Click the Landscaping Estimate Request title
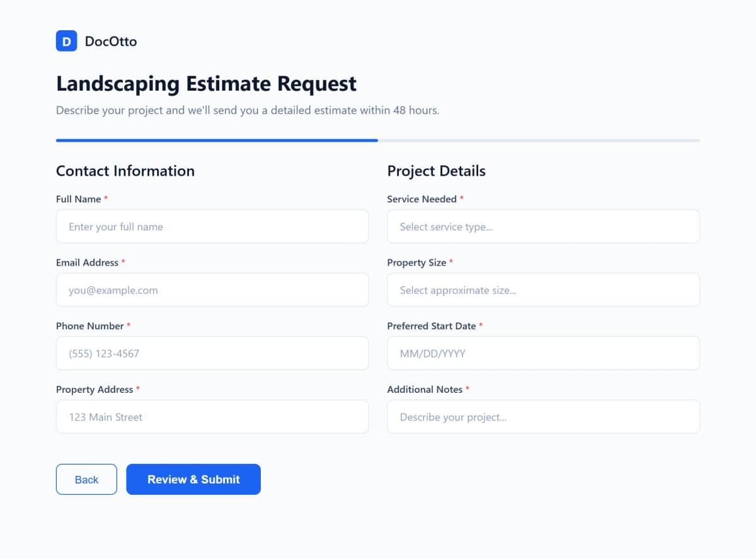The width and height of the screenshot is (756, 559). tap(206, 83)
